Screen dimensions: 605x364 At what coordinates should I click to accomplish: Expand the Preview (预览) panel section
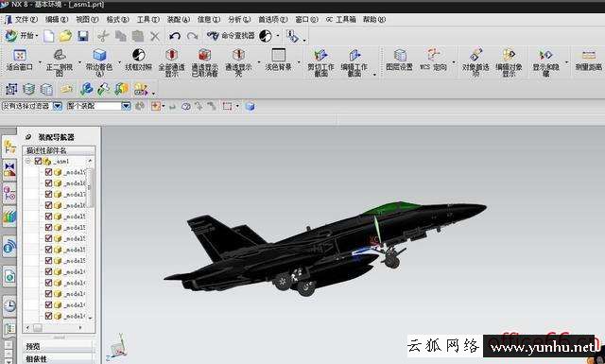coord(59,346)
